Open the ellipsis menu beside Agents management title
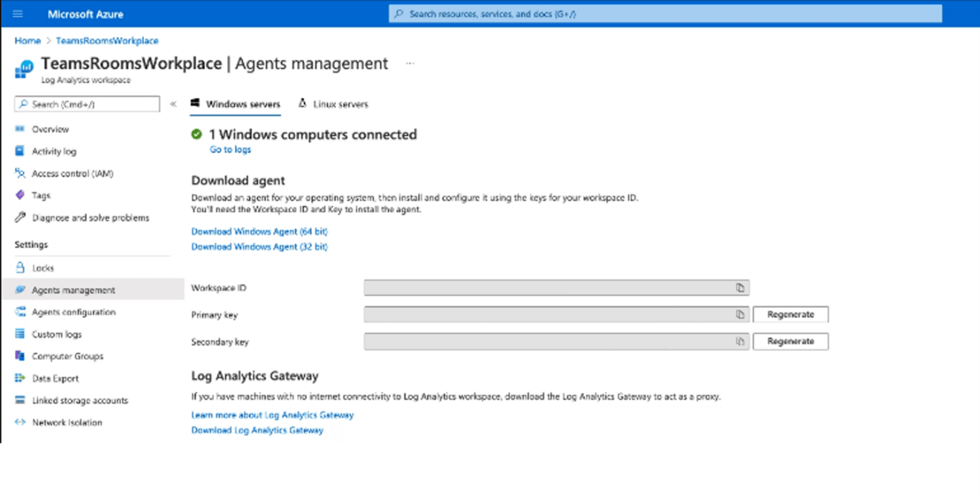This screenshot has width=980, height=500. [410, 63]
